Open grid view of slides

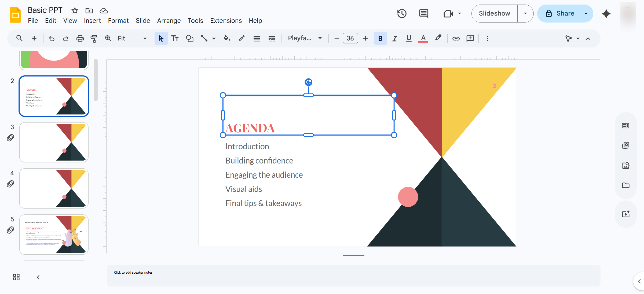pos(16,277)
